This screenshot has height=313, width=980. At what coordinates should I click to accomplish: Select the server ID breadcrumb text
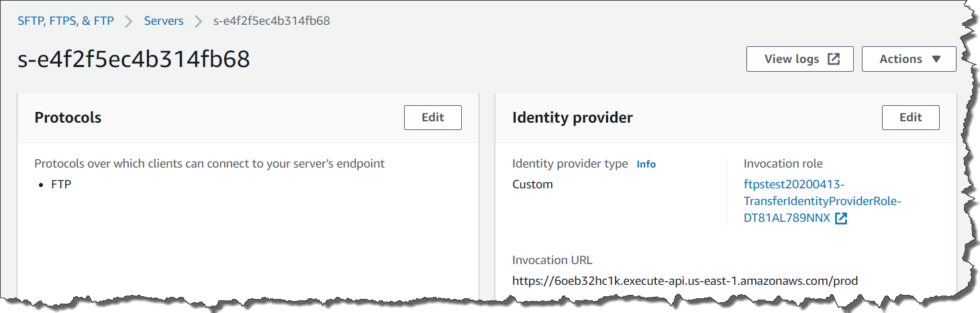coord(271,21)
